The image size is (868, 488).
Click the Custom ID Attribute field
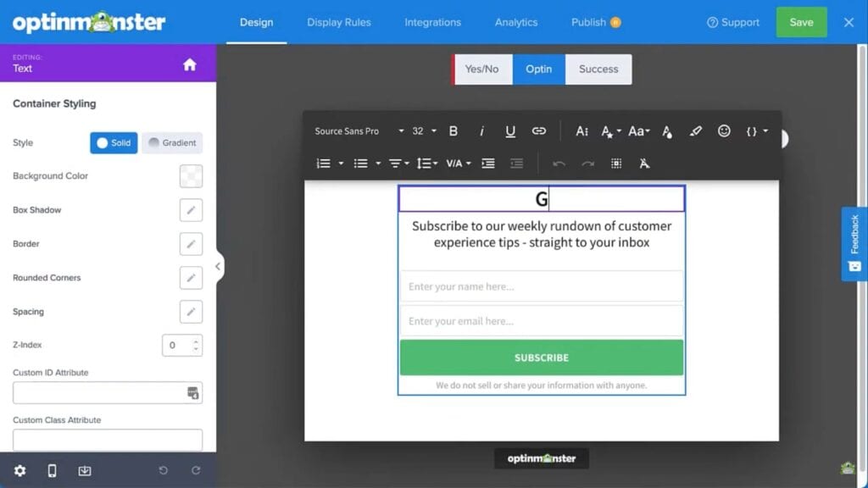108,393
